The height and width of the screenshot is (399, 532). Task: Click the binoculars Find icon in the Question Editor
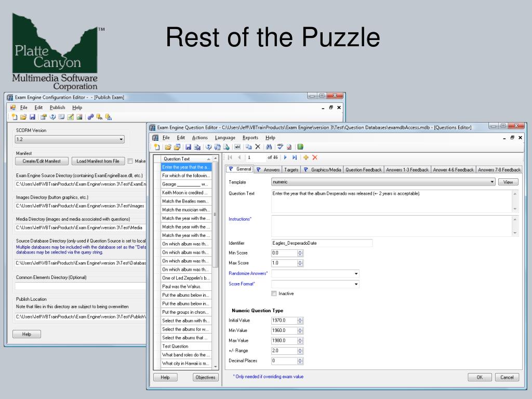(x=269, y=147)
